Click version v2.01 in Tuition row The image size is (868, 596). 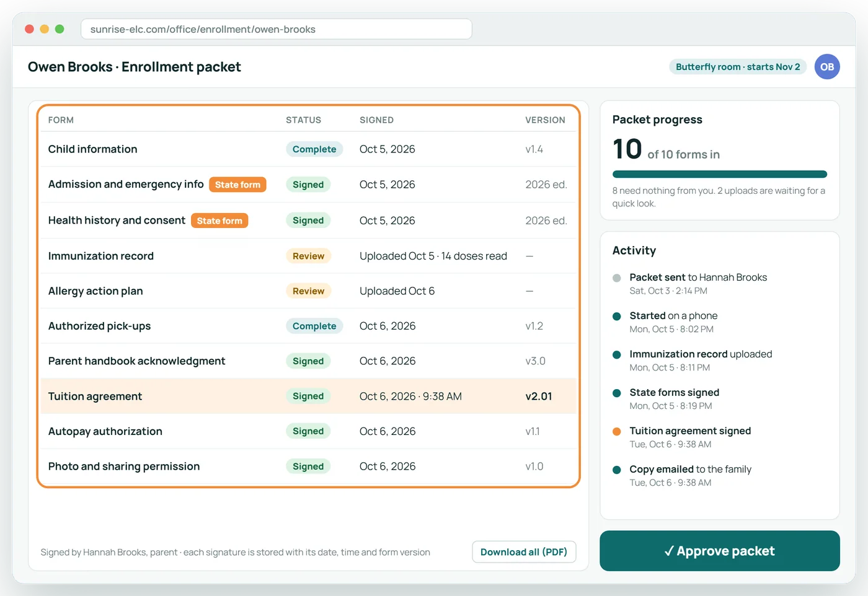pos(539,397)
